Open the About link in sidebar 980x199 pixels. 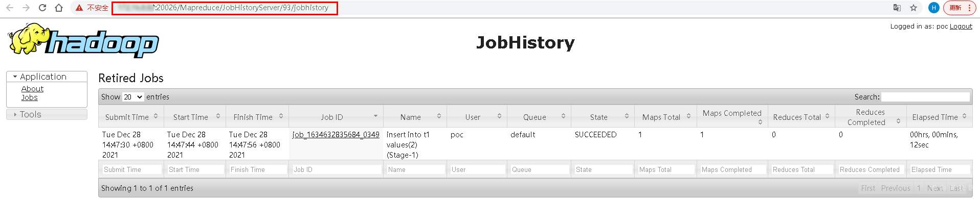click(x=32, y=89)
